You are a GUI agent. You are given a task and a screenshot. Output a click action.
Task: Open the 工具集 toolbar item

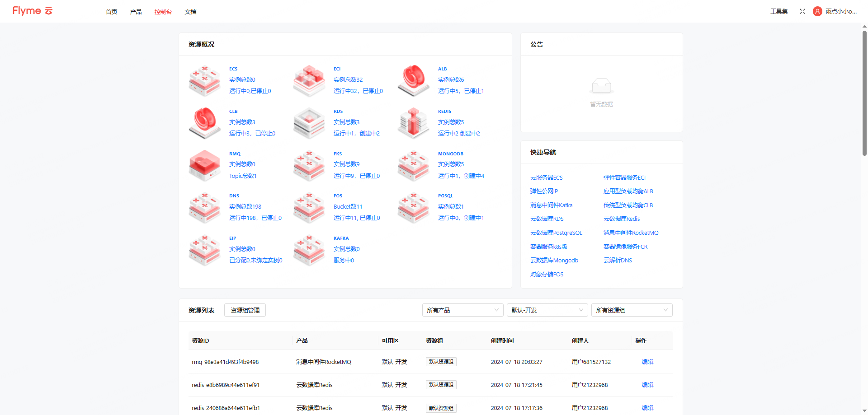point(779,11)
